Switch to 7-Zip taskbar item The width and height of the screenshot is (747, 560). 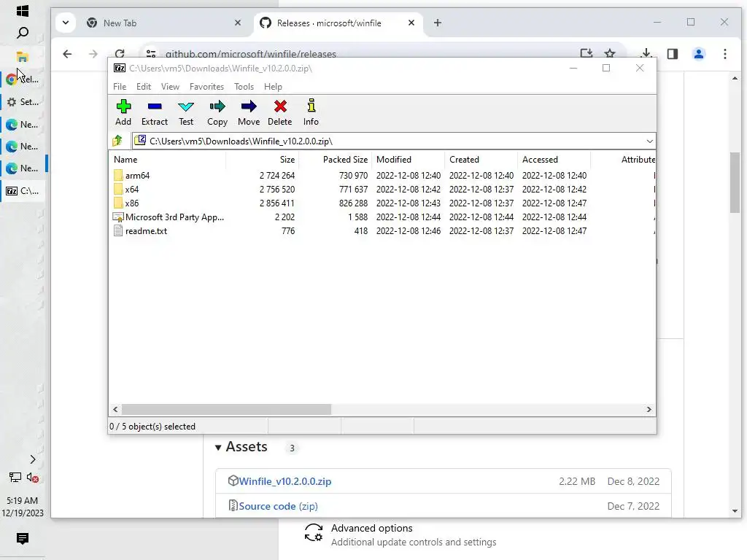(23, 191)
